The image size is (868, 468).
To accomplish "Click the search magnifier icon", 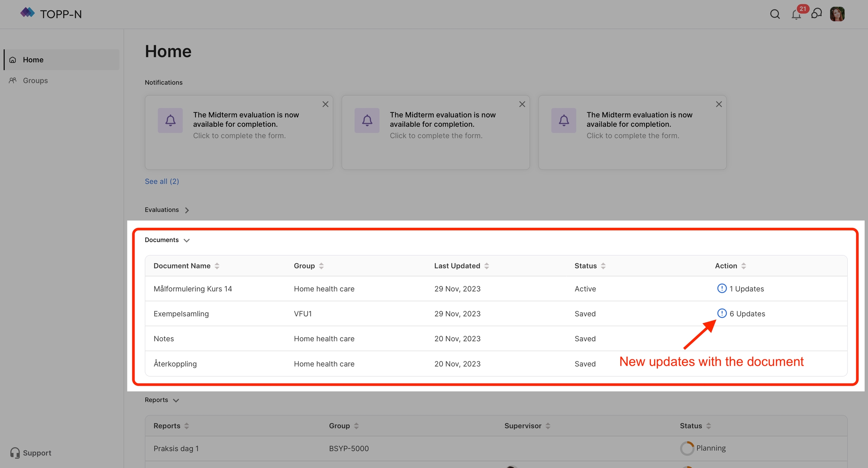I will pos(775,14).
